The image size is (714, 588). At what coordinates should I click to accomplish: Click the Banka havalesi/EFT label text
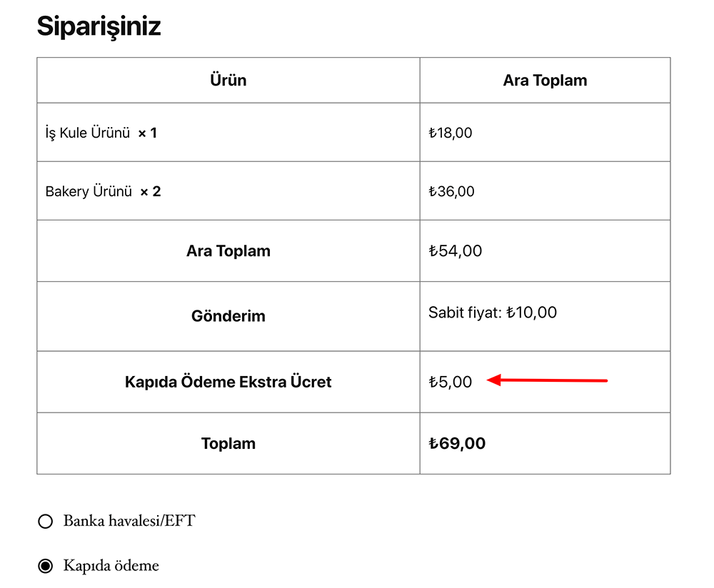pyautogui.click(x=129, y=521)
